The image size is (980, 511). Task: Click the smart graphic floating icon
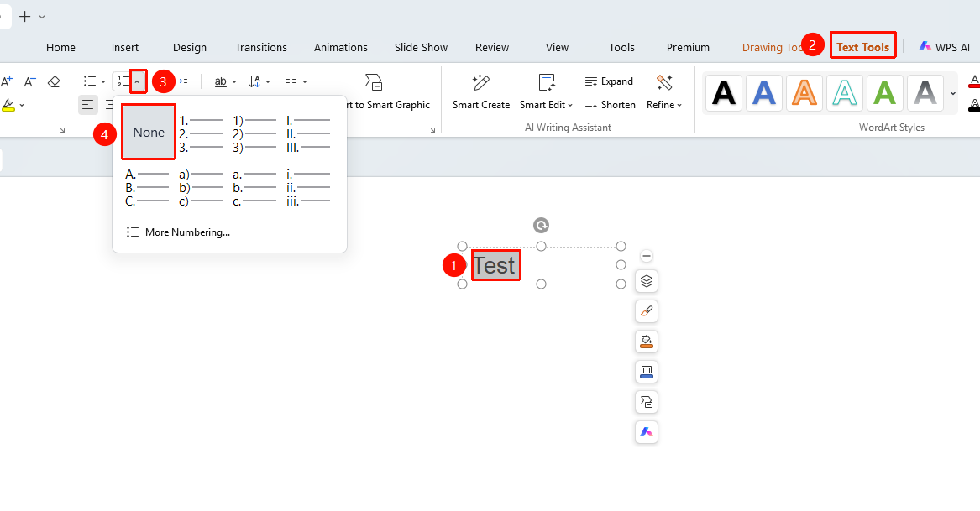[x=647, y=402]
